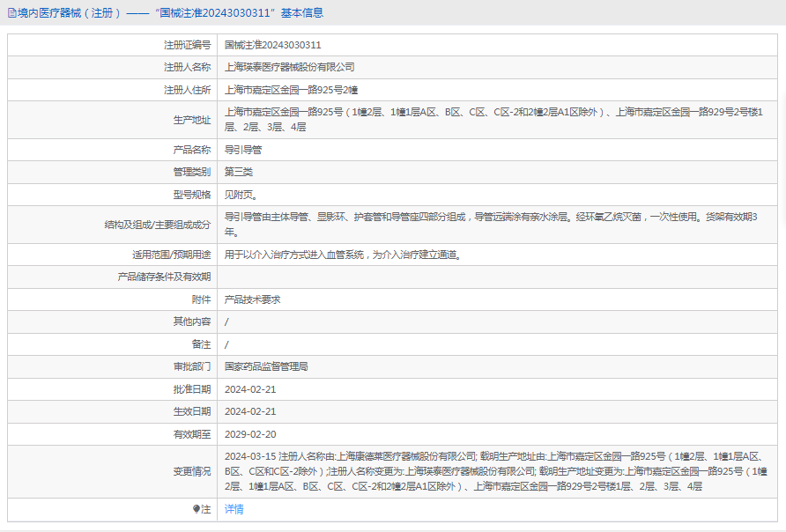The image size is (786, 532).
Task: Select the 产品储存条件及有效期 label
Action: 165,277
